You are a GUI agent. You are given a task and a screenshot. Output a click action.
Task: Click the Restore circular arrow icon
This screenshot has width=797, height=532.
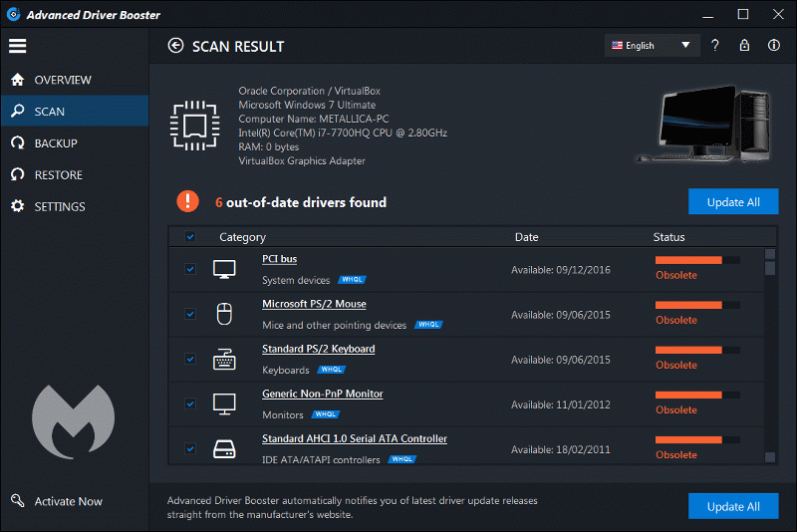pos(18,174)
